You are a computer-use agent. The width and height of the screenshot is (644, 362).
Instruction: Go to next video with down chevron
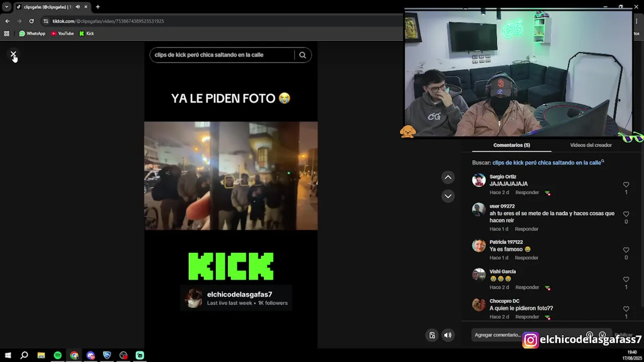[448, 196]
